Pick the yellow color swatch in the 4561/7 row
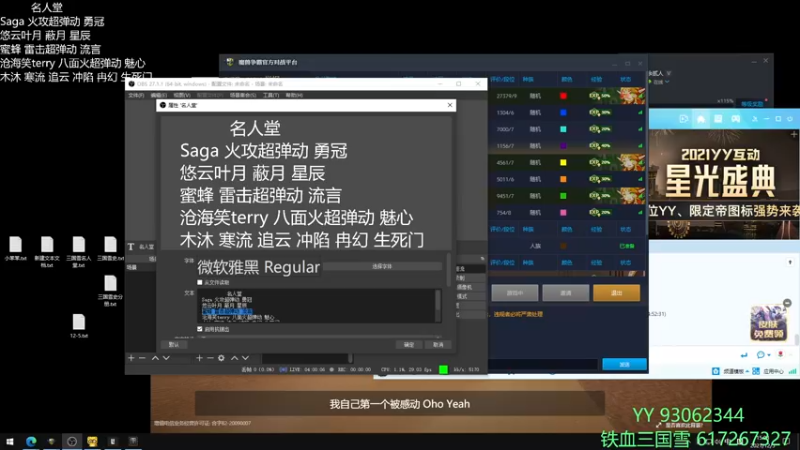The width and height of the screenshot is (800, 450). click(x=563, y=163)
